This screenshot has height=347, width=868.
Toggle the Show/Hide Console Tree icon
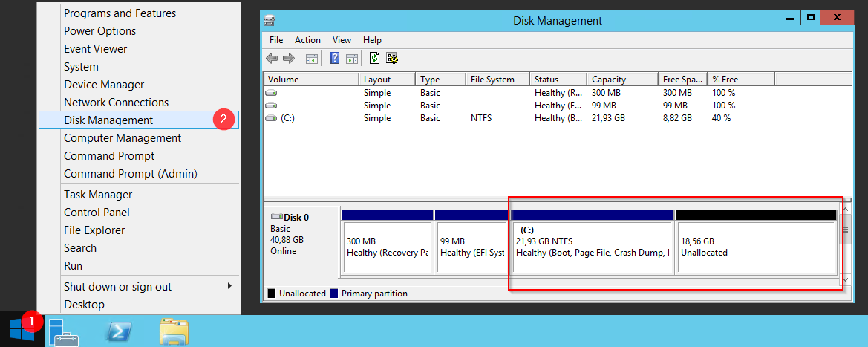pos(312,59)
